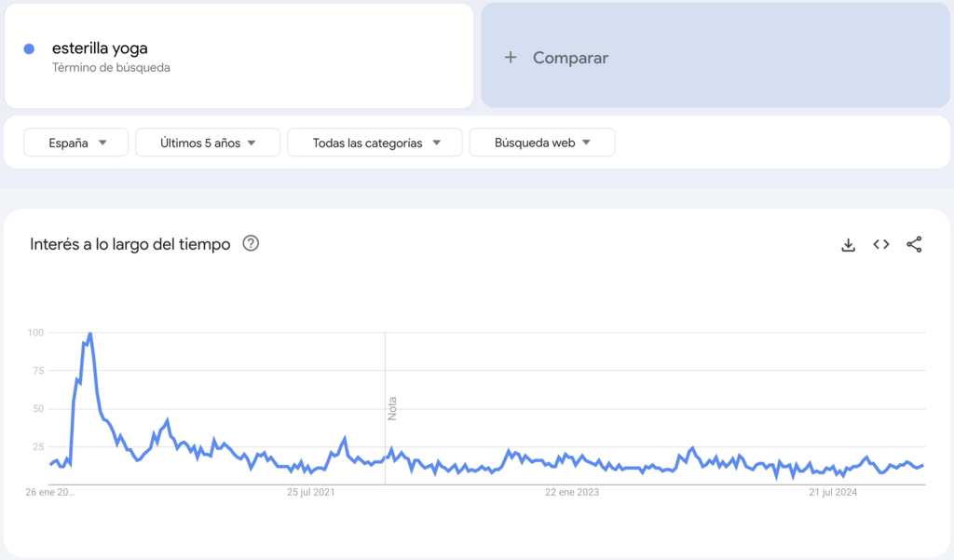Click the Comparar button to add a term

(x=570, y=57)
